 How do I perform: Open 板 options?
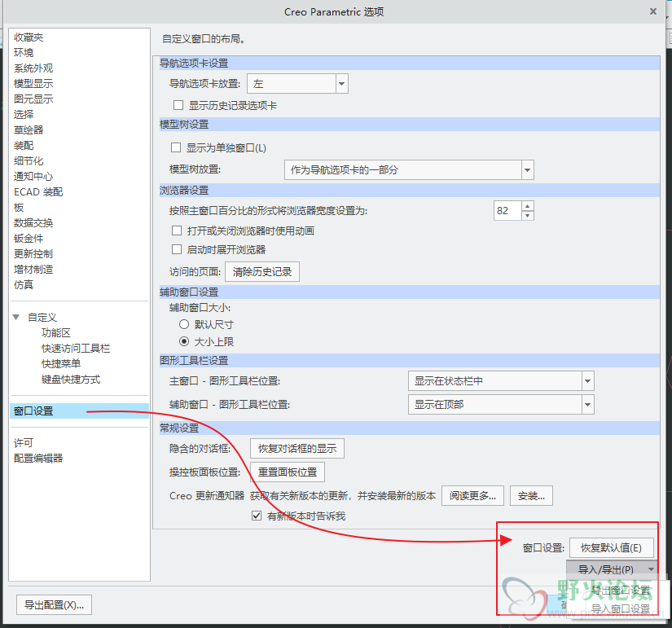pyautogui.click(x=19, y=208)
